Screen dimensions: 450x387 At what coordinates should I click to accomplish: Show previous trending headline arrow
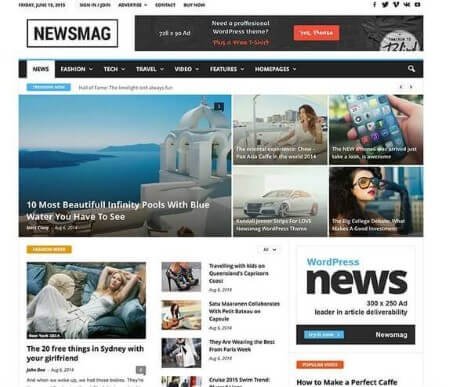tap(401, 87)
